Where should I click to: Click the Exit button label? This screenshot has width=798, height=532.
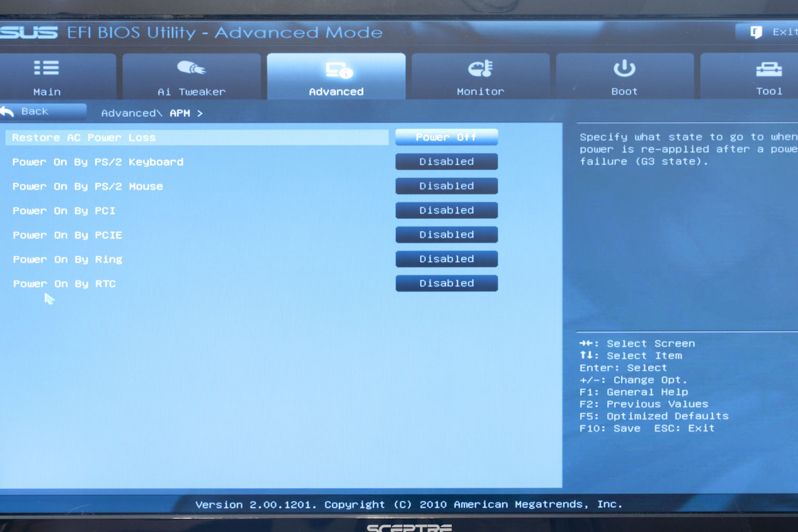[x=784, y=32]
